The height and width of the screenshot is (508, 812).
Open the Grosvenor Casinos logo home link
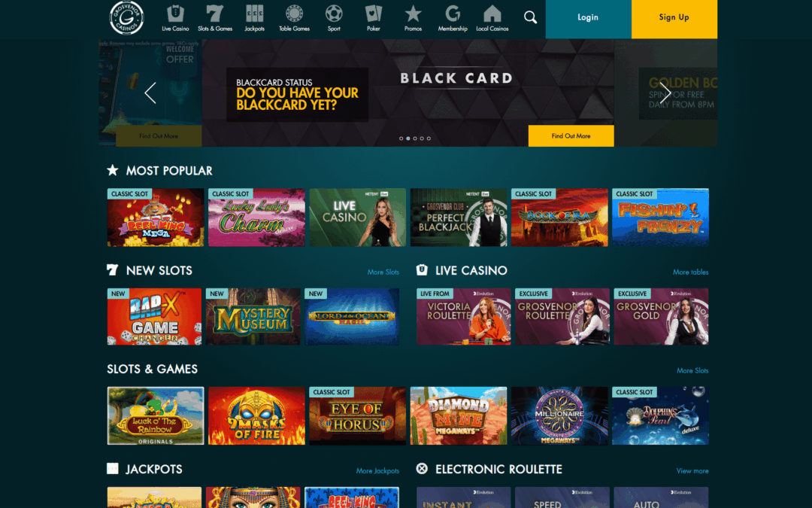pyautogui.click(x=126, y=17)
